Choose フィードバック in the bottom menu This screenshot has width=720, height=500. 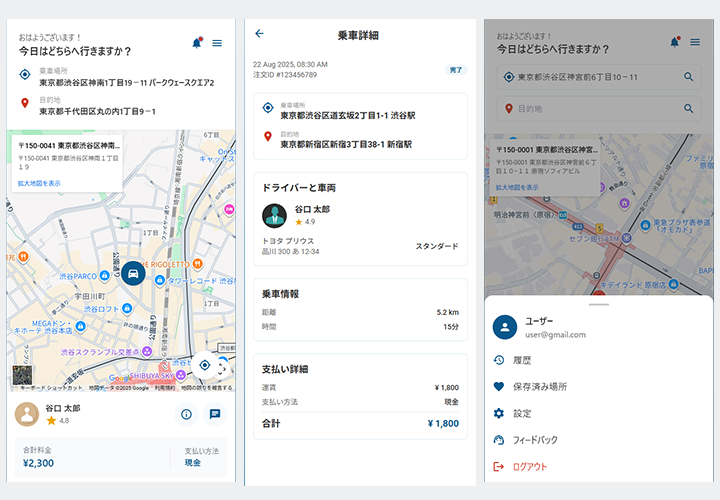(x=534, y=440)
